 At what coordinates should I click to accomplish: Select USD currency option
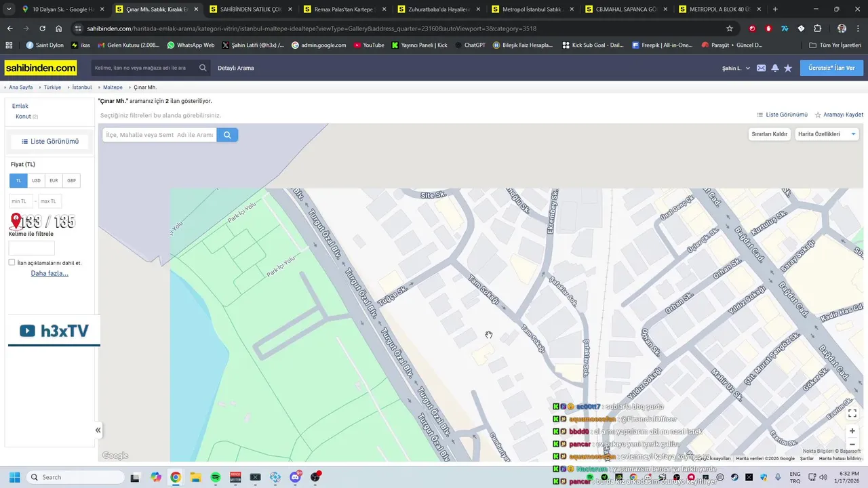point(36,180)
